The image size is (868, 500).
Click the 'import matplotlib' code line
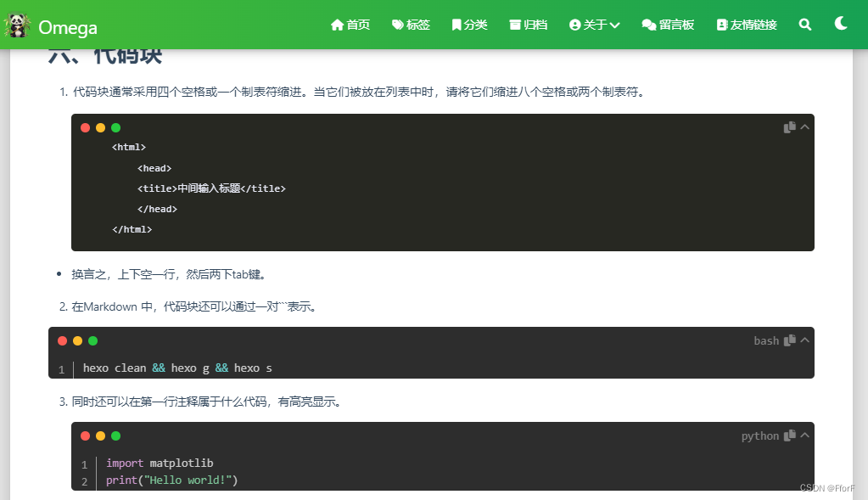coord(160,463)
